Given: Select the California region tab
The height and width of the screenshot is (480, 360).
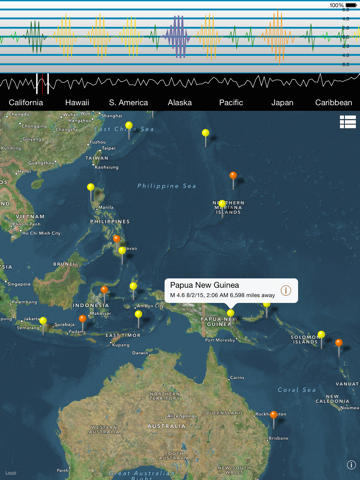Looking at the screenshot, I should coord(26,102).
